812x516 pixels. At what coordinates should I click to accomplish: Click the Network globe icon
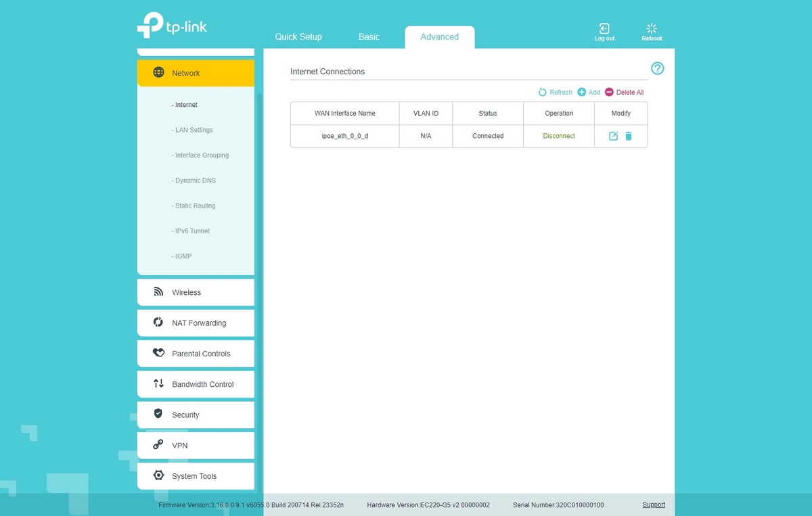click(158, 72)
